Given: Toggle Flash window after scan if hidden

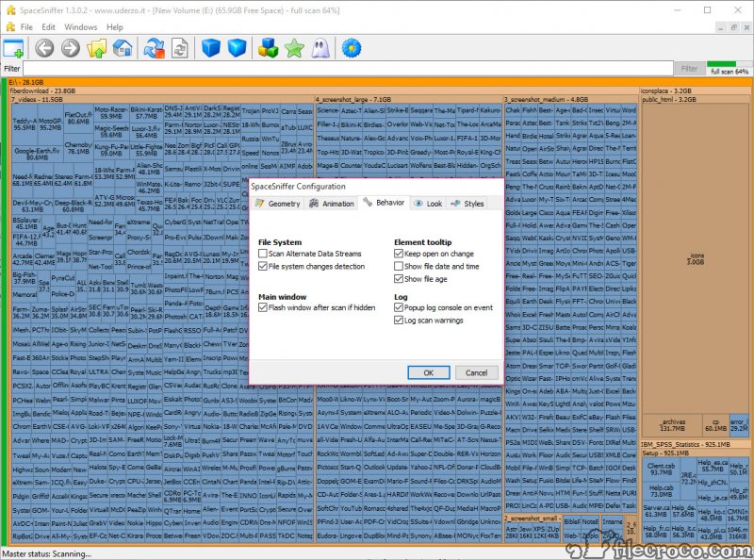Looking at the screenshot, I should 263,307.
